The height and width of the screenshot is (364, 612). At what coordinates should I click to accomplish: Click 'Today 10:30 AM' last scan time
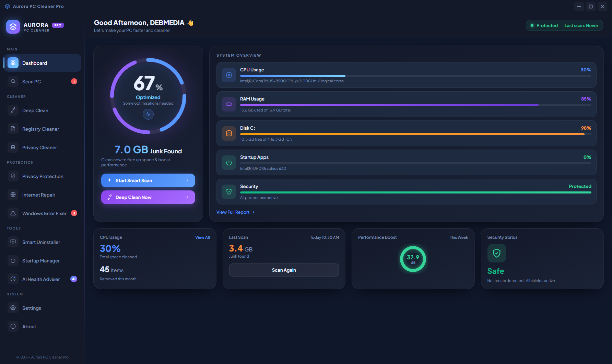[325, 237]
